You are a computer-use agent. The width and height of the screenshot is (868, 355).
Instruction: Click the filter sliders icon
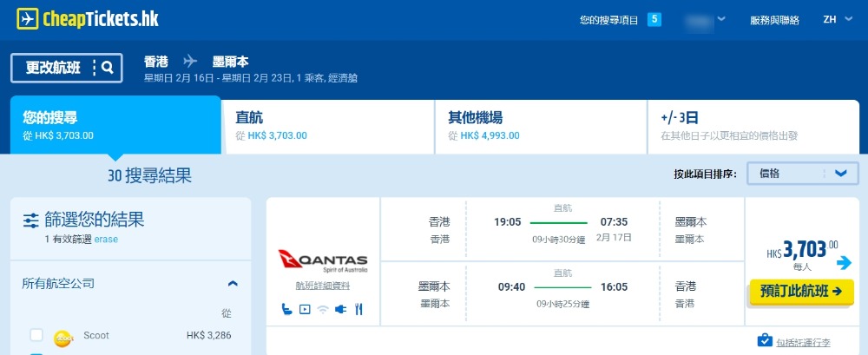click(31, 219)
